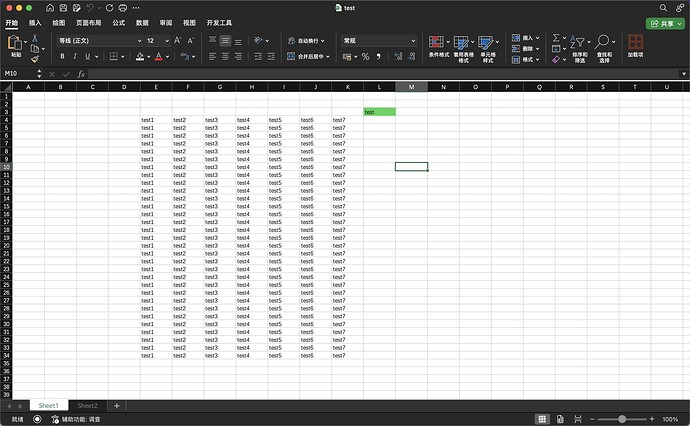Viewport: 690px width, 426px height.
Task: Increase indent in the cell
Action: point(271,56)
